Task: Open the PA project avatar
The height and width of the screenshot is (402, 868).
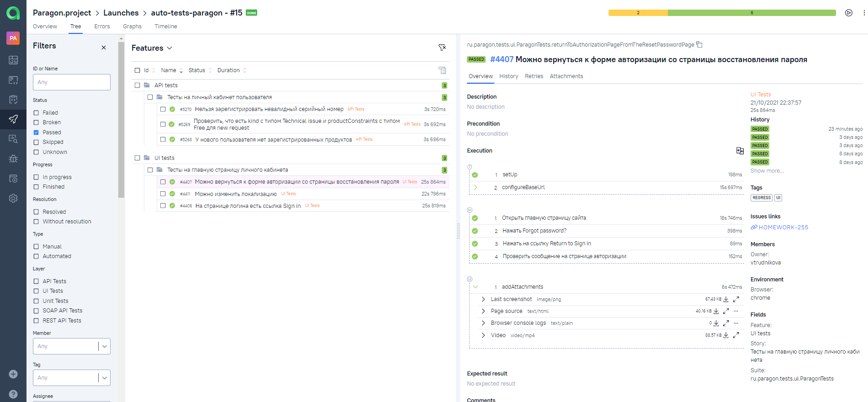Action: tap(13, 38)
